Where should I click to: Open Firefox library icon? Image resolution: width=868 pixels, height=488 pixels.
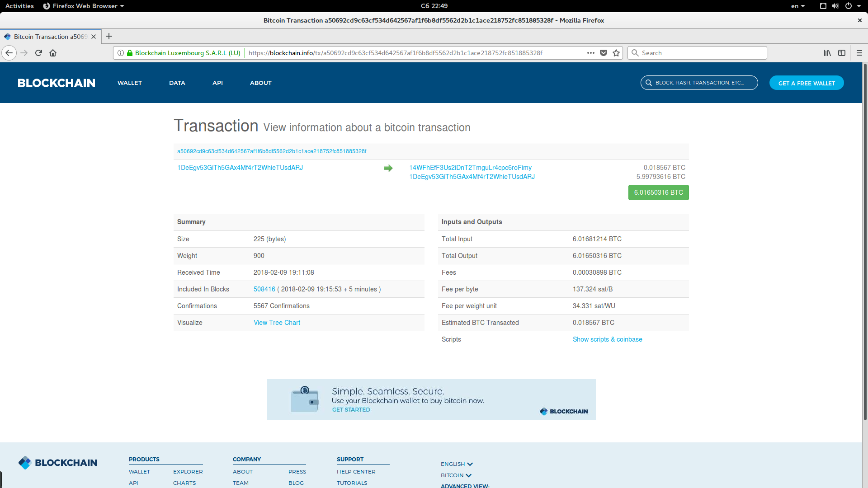[827, 53]
